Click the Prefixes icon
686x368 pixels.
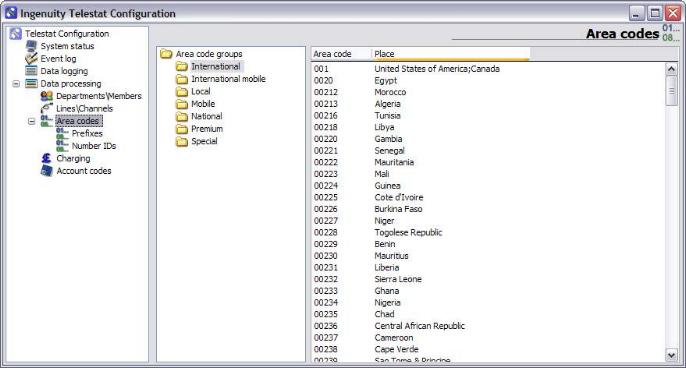click(x=63, y=133)
